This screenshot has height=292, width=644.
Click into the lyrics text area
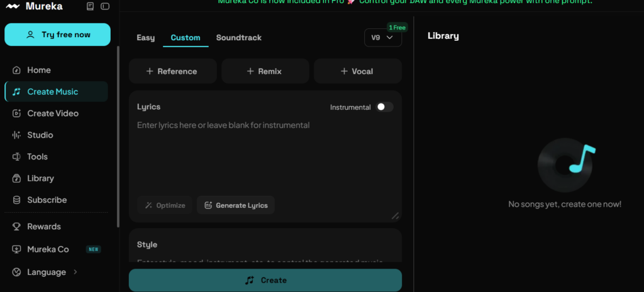click(x=265, y=156)
